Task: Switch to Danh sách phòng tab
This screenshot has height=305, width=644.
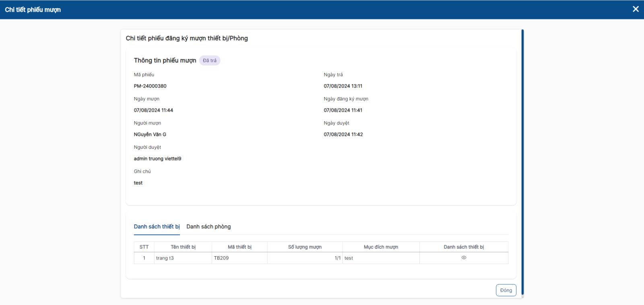Action: click(x=208, y=226)
